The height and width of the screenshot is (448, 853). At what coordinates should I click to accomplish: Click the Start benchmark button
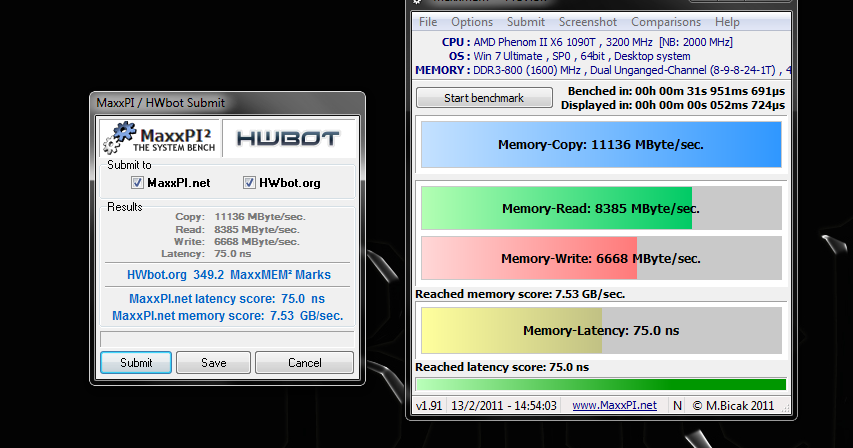tap(484, 98)
